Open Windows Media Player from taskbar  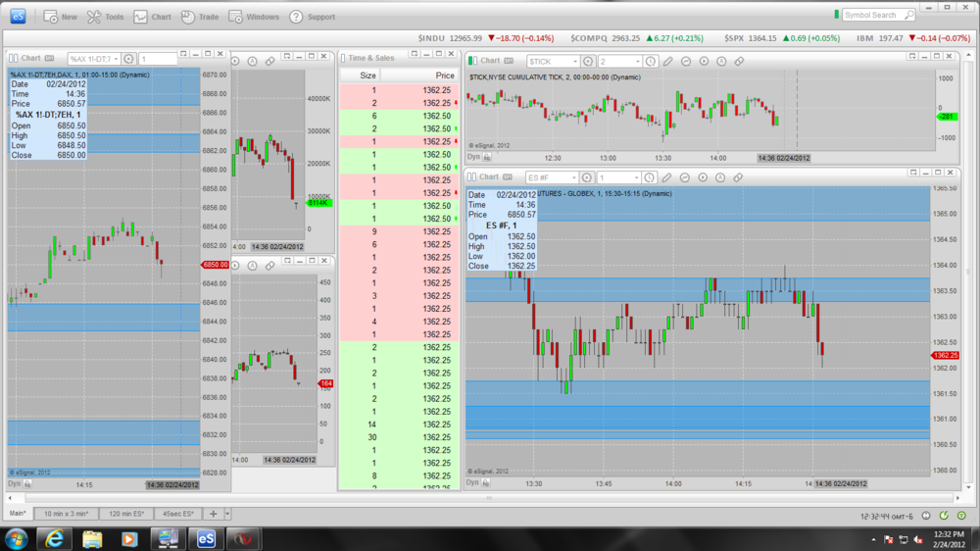[x=129, y=538]
